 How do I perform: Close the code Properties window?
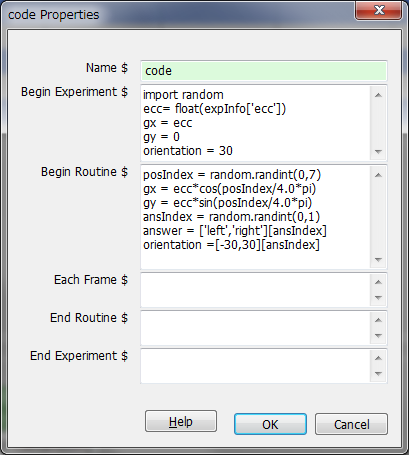coord(379,10)
